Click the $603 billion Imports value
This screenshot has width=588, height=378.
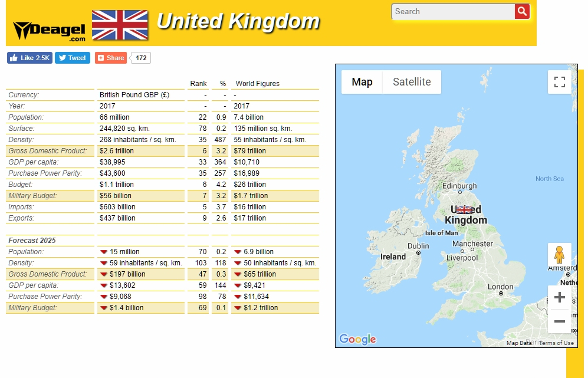click(117, 207)
